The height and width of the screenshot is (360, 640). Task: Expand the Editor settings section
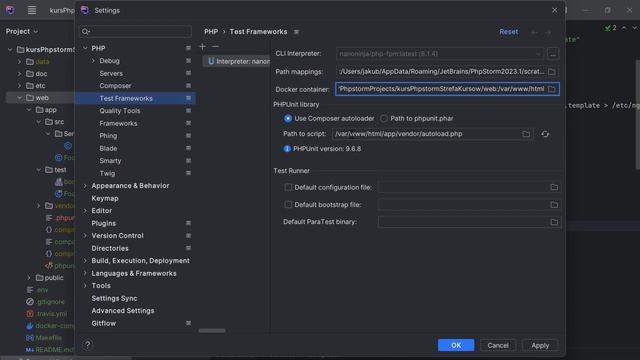click(x=85, y=211)
